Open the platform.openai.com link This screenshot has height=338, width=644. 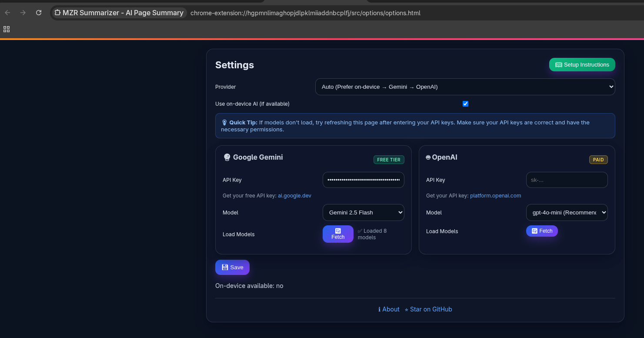[x=495, y=195]
